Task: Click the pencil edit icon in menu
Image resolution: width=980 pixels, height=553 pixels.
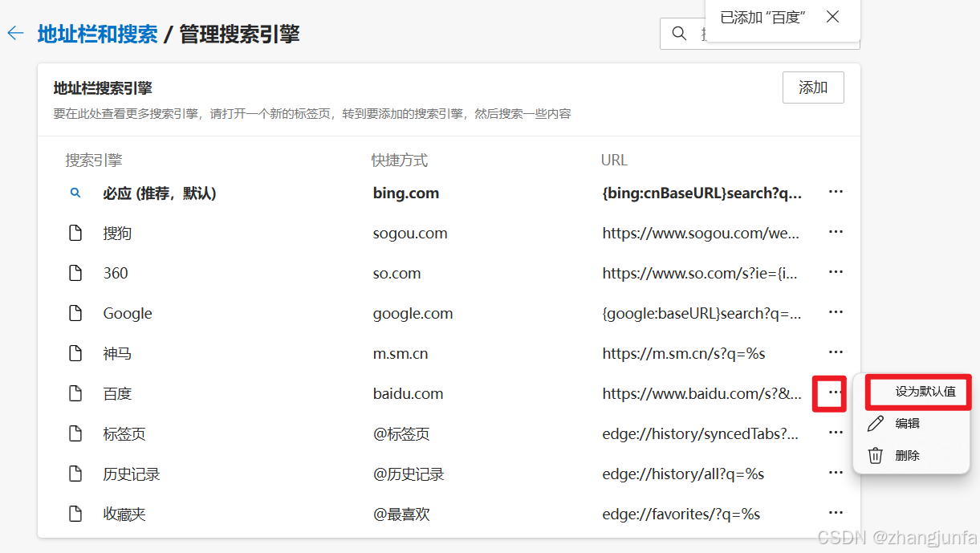Action: coord(876,424)
